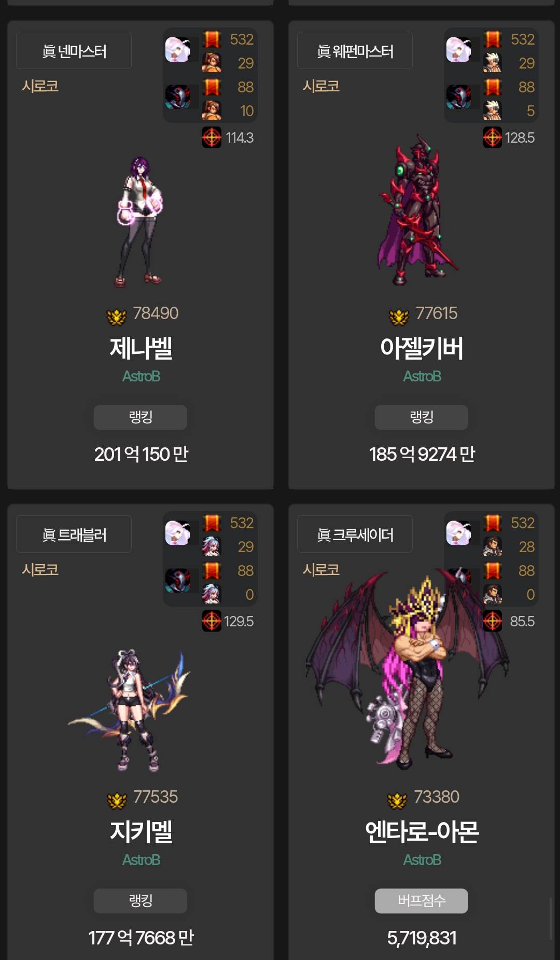Click the 랭킹 button under 아젤키버
Screen dimensions: 560x960
[x=422, y=417]
